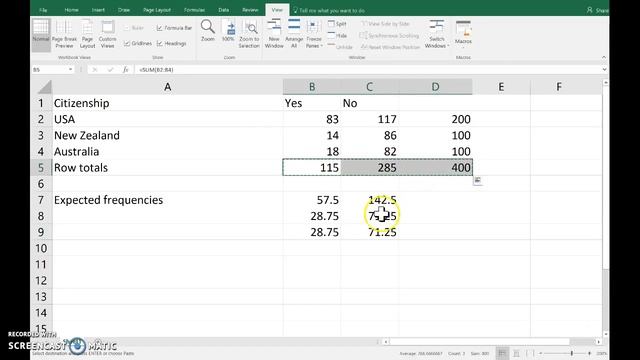640x360 pixels.
Task: Select row 7 header
Action: (41, 200)
